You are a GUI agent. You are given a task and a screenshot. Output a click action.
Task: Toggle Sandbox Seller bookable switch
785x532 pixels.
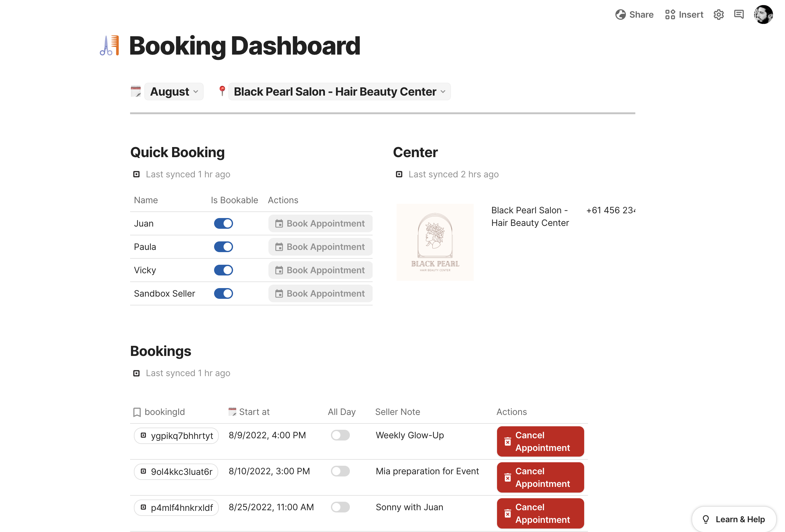(x=223, y=293)
